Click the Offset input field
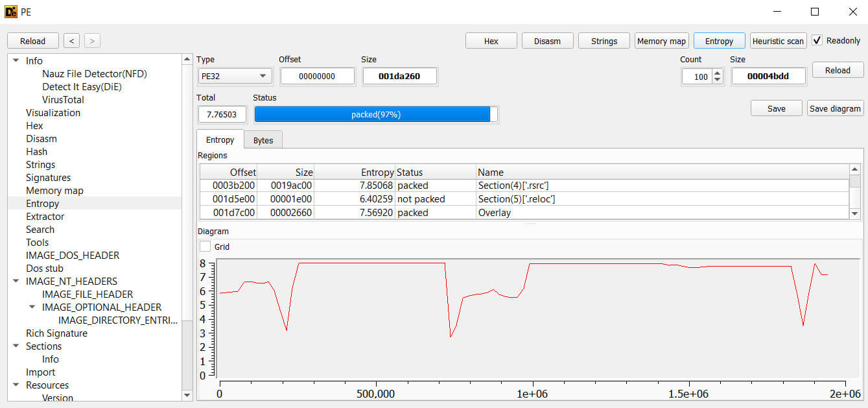 pyautogui.click(x=318, y=76)
